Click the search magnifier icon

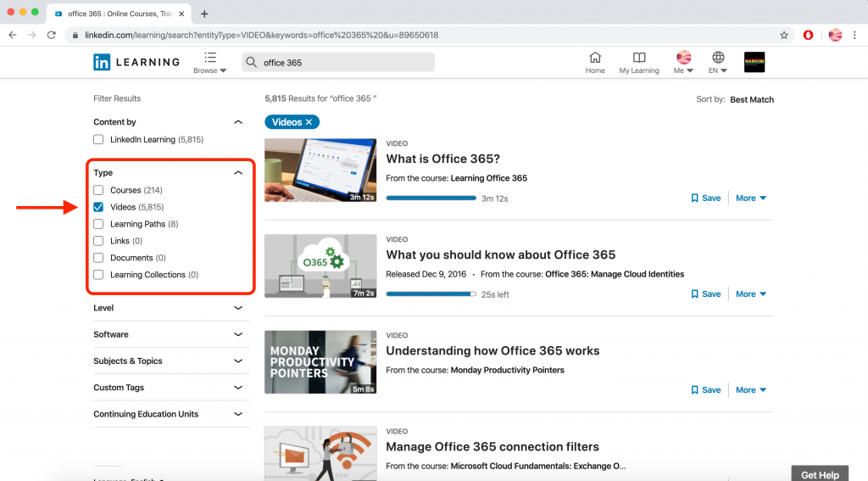(251, 62)
